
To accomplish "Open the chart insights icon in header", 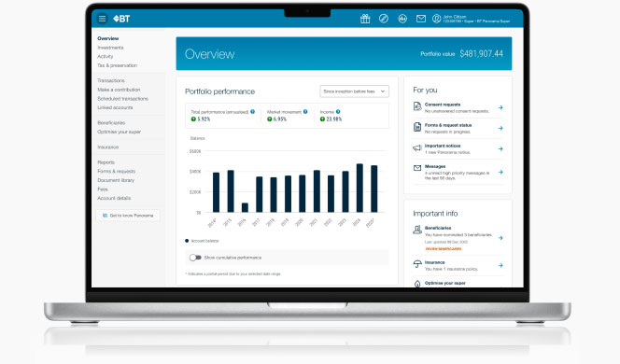I will [402, 19].
